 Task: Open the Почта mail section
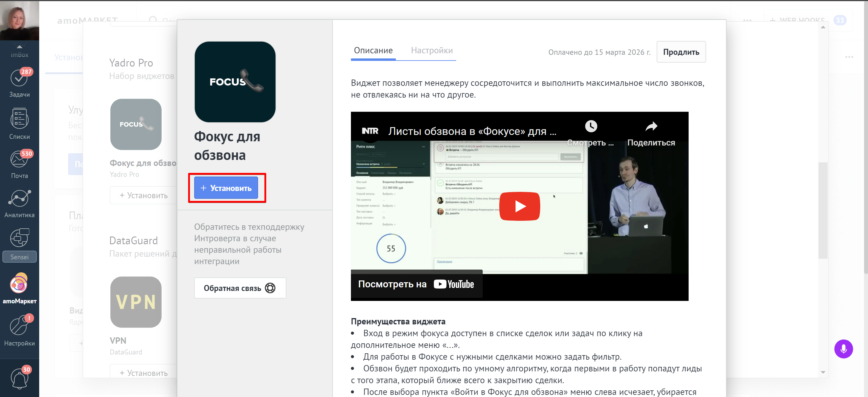pos(19,164)
